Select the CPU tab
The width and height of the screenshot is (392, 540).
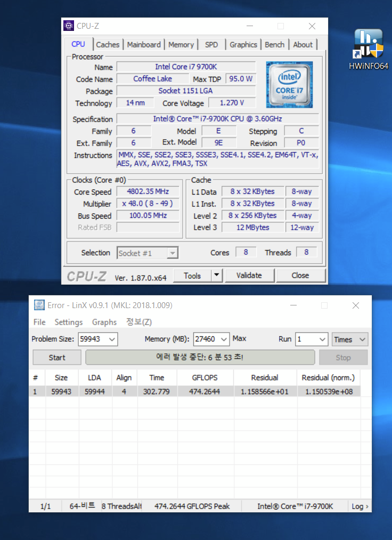[x=78, y=44]
